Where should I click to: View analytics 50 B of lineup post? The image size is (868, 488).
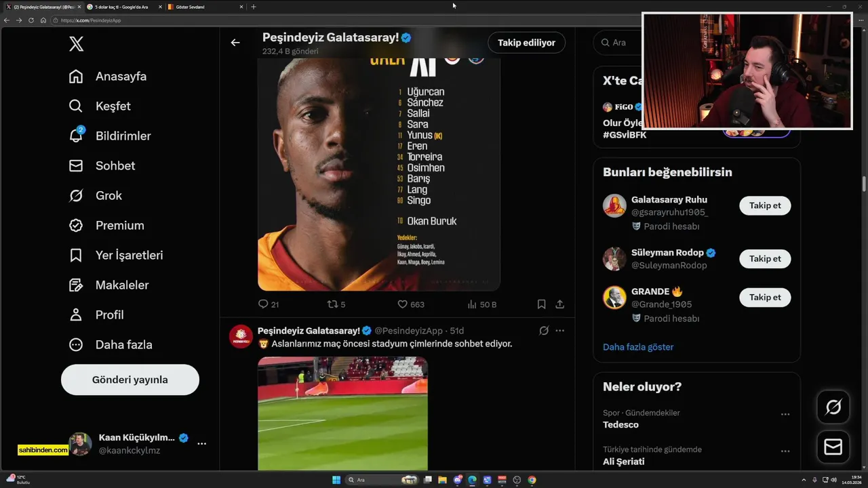pos(482,305)
